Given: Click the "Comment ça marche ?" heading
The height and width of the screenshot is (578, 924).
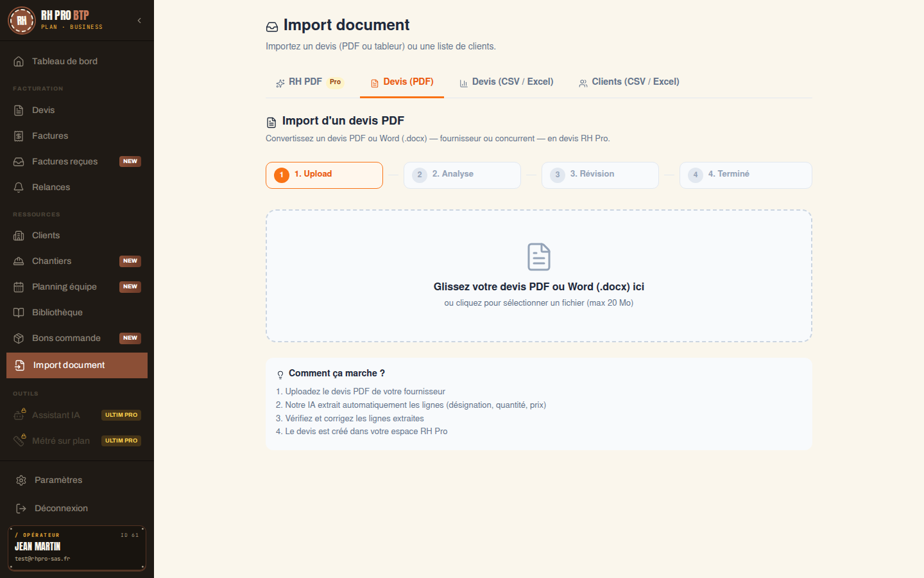Looking at the screenshot, I should 337,373.
